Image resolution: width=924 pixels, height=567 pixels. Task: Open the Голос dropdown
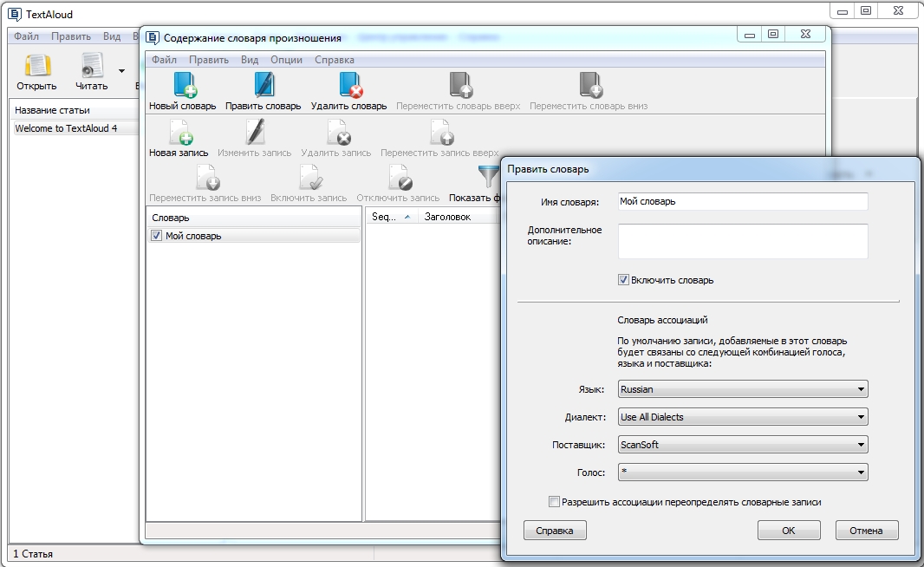(x=743, y=472)
